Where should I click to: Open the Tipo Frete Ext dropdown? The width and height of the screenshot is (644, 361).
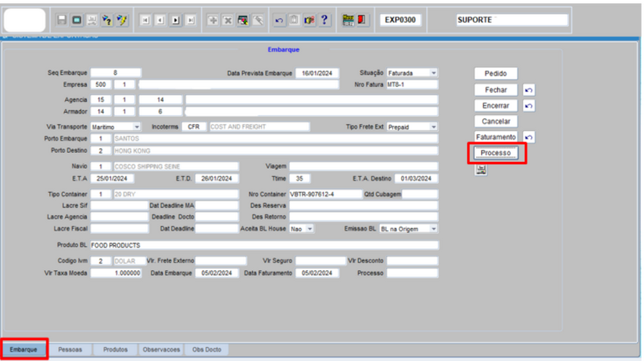click(x=434, y=127)
